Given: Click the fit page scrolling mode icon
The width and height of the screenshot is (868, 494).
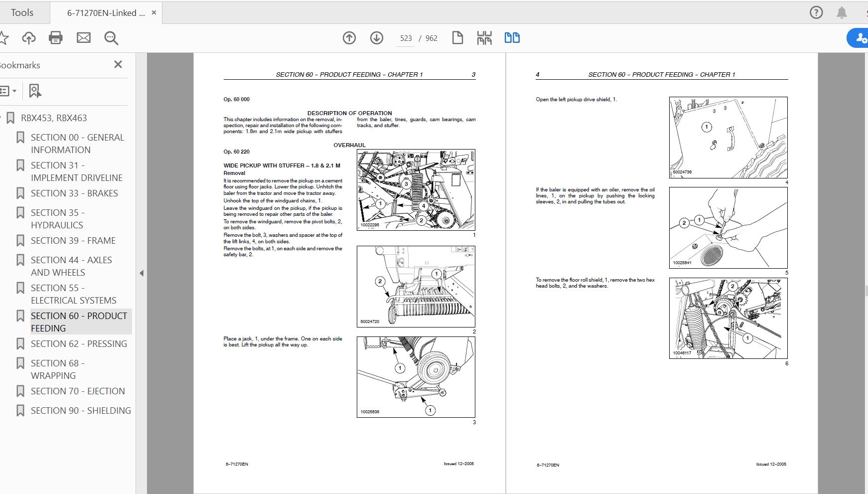Looking at the screenshot, I should click(484, 38).
